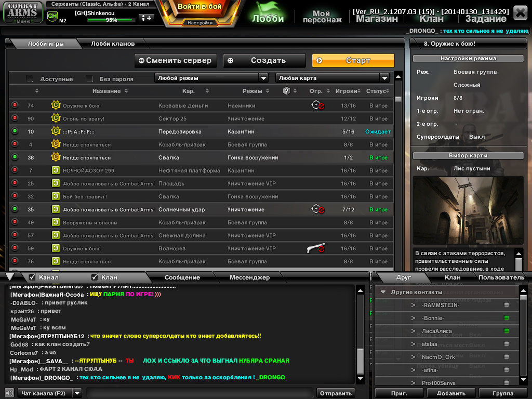Click the Лис пустыни map preview thumbnail

(x=468, y=210)
